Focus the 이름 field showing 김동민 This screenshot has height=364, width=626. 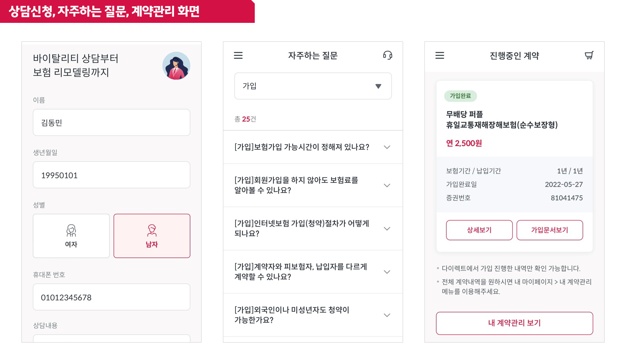[x=111, y=123]
